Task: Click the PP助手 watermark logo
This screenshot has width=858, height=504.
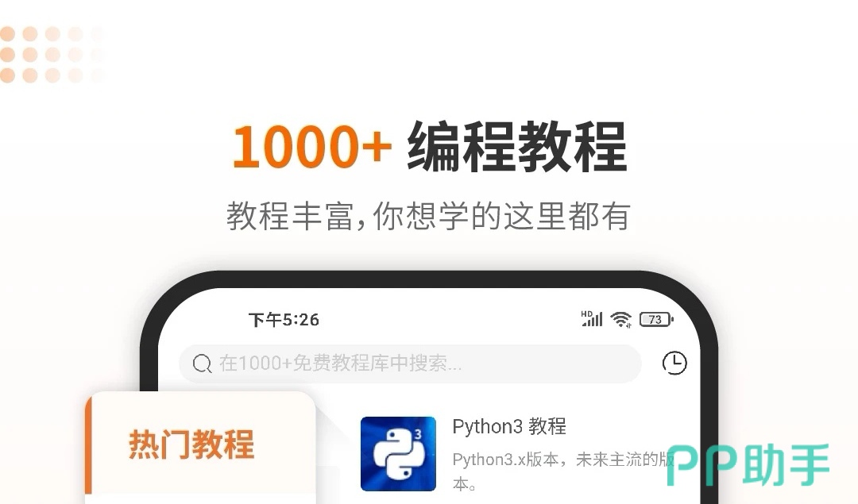Action: click(x=748, y=465)
